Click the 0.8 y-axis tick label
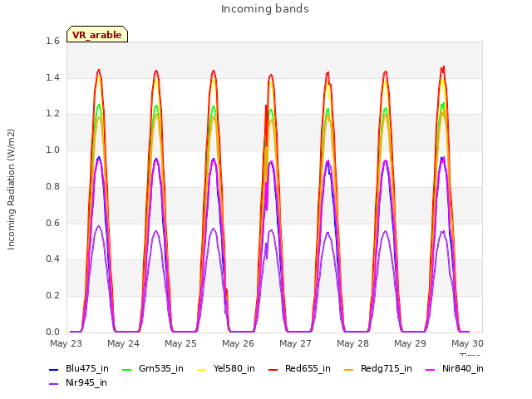Viewport: 532px width, 399px height. [52, 187]
